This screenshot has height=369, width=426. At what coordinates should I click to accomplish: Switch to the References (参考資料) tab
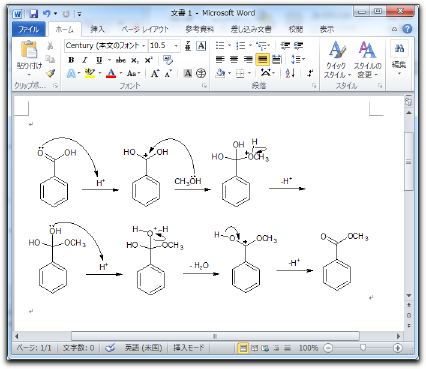[x=199, y=29]
